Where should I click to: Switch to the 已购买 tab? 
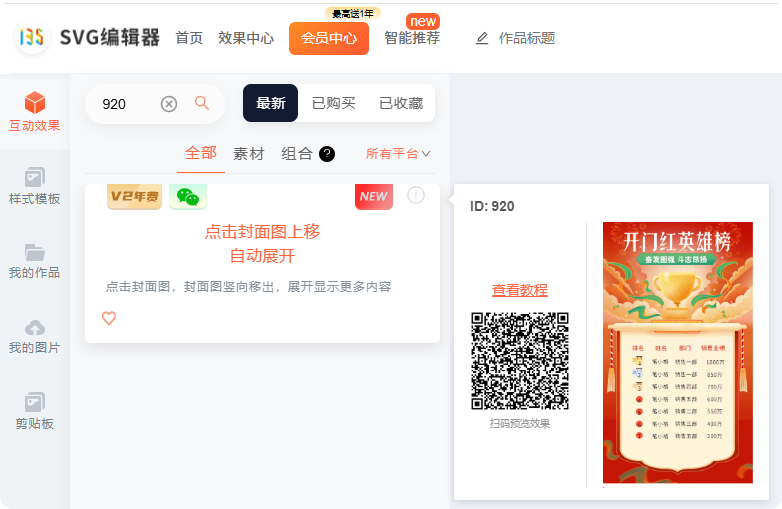coord(333,103)
